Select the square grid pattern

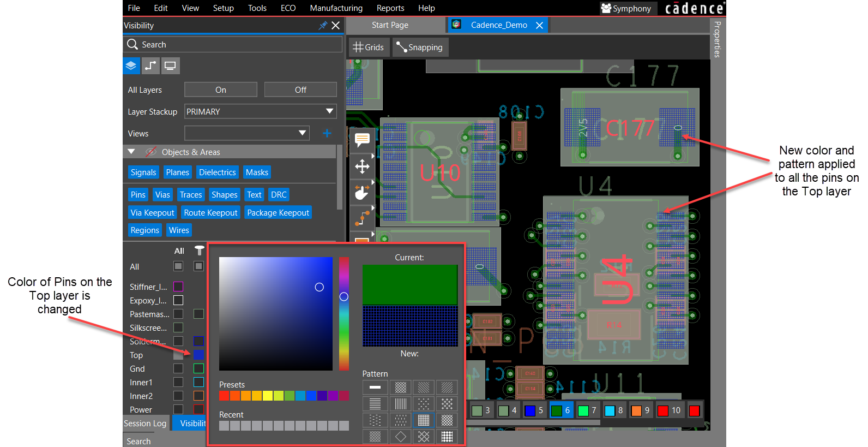click(x=424, y=420)
